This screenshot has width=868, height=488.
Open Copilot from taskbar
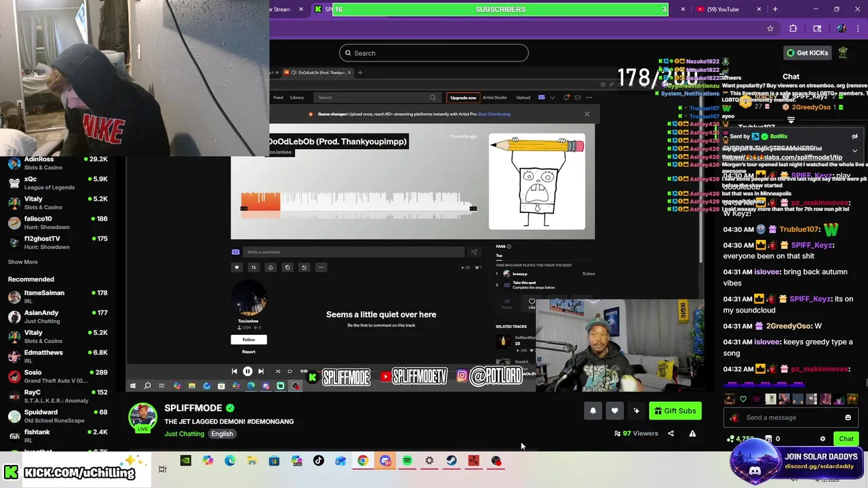(208, 461)
